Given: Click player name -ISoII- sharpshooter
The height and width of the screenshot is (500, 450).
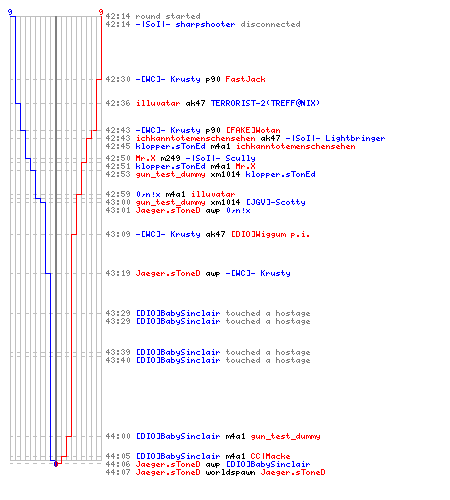Looking at the screenshot, I should 185,24.
